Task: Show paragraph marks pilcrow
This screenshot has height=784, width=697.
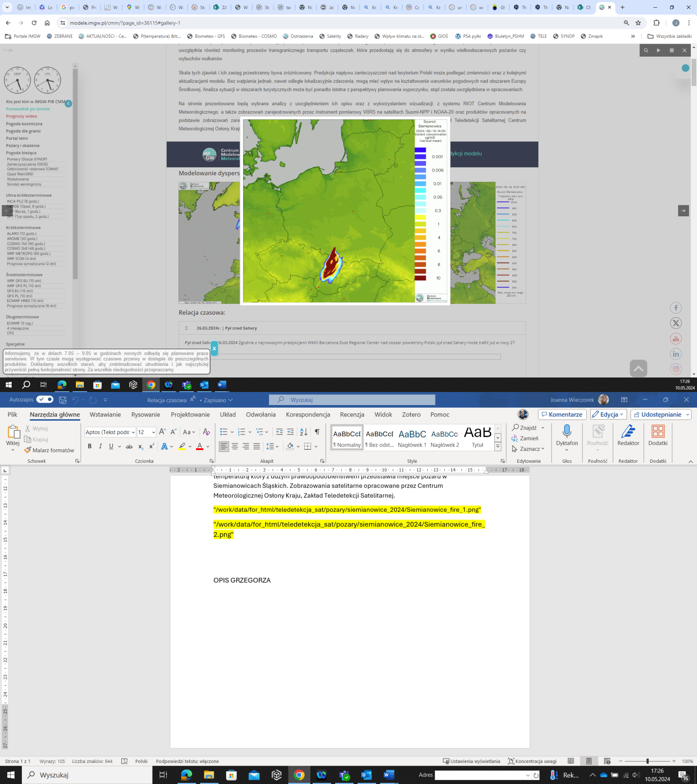Action: coord(317,432)
